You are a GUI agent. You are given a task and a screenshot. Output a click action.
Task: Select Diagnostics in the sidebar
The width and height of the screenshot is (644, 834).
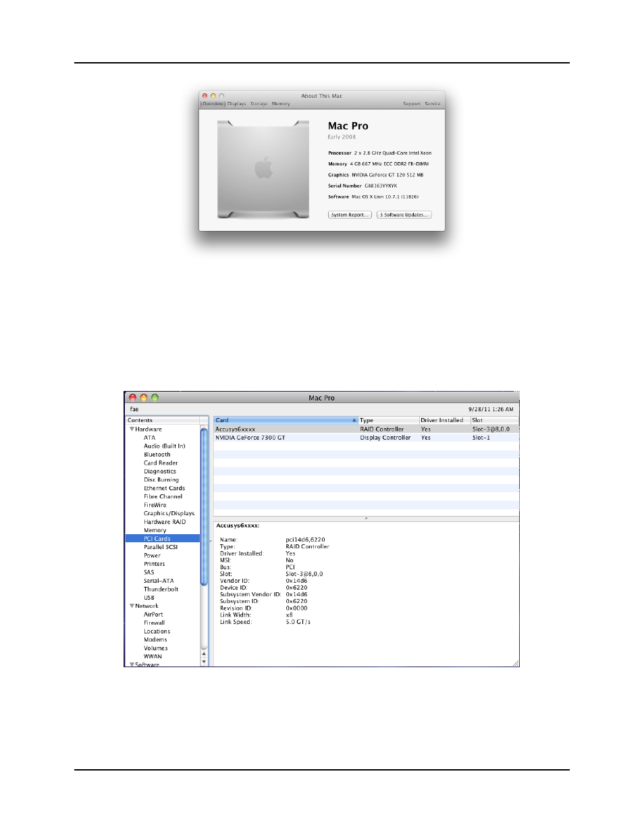click(159, 471)
